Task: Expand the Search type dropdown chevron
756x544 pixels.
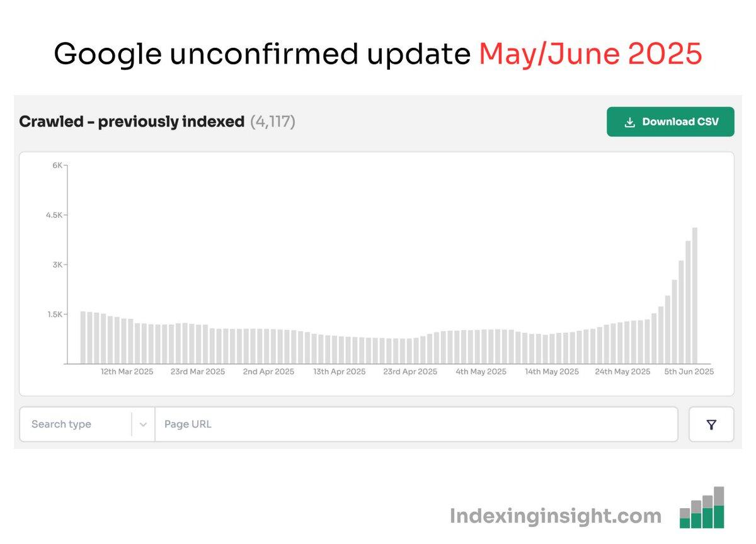Action: pos(143,424)
